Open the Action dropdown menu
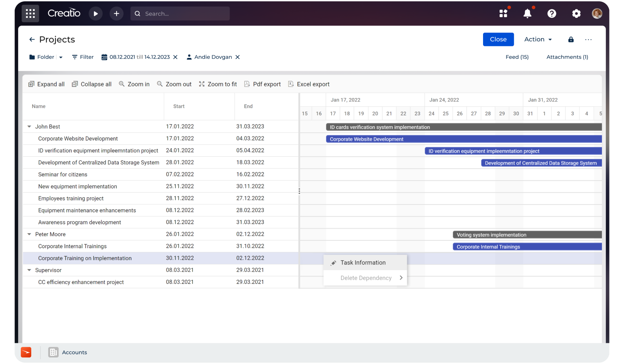Screen dimensions: 624x364 point(538,39)
